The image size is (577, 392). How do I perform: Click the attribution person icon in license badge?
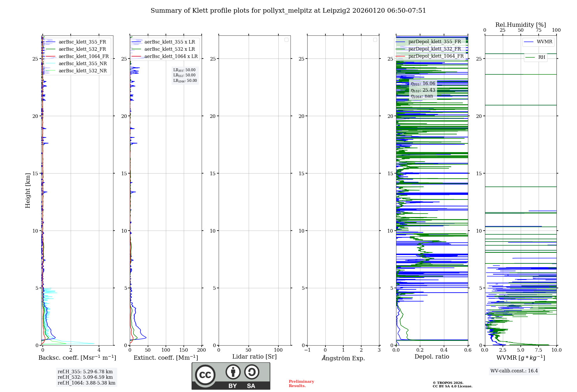coord(233,372)
